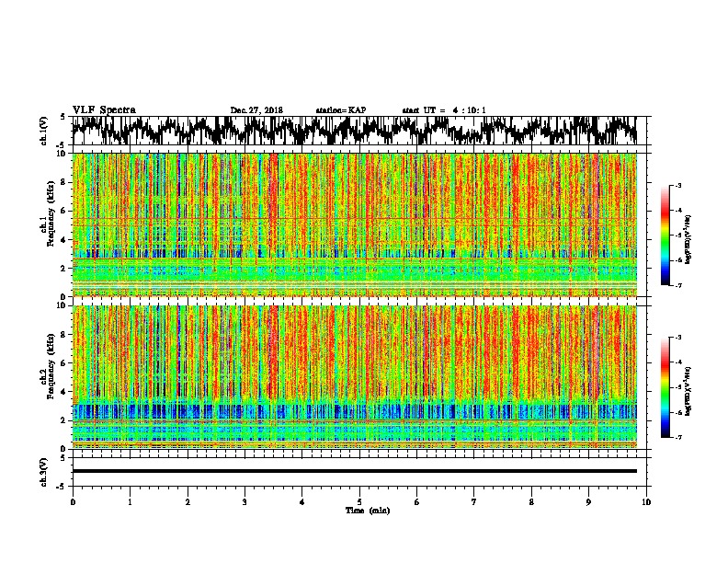
Task: Click tick label "3" on the time axis
Action: 245,502
